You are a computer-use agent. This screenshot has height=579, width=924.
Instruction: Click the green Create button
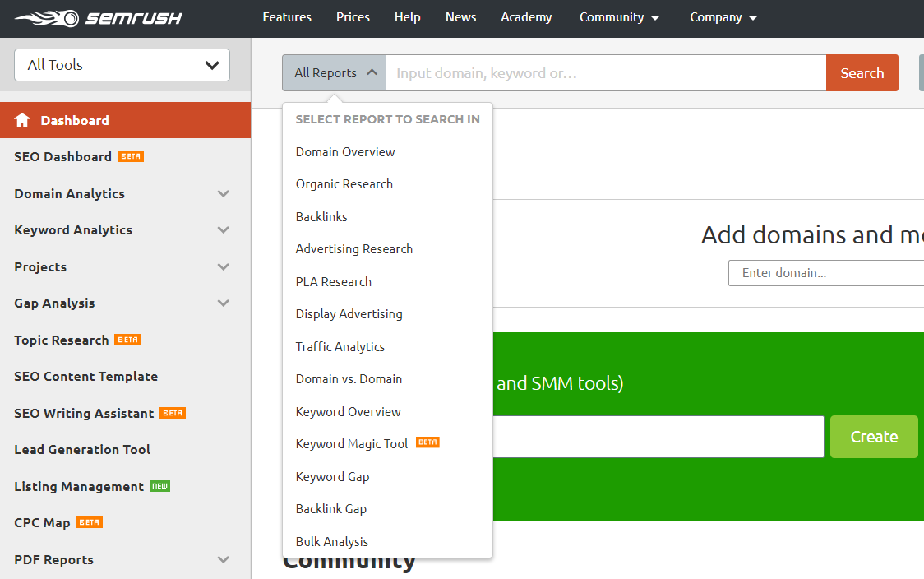point(874,437)
